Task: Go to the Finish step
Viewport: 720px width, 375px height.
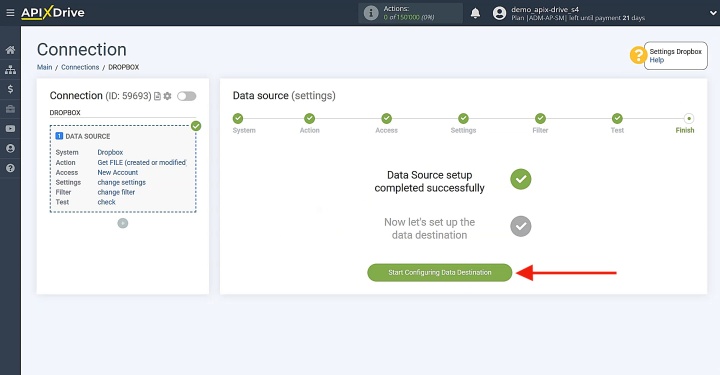Action: tap(688, 118)
